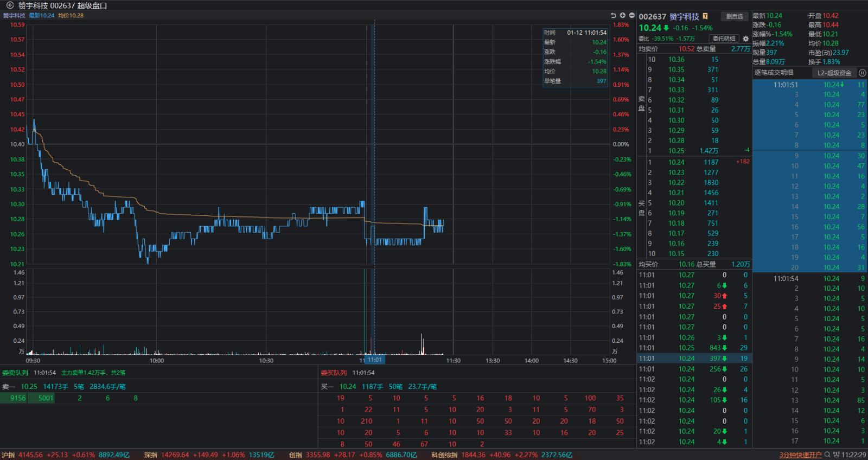Open order book settings gear icon
Screen dimensions: 868x460
tap(745, 39)
